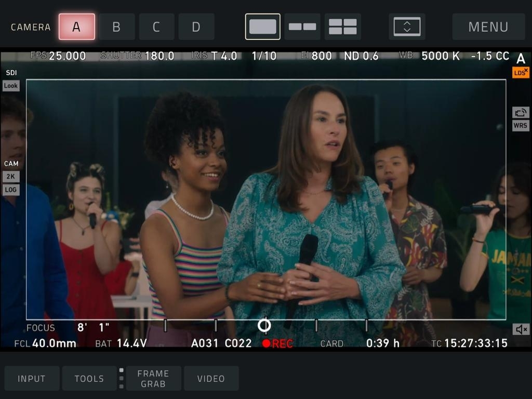Tap the orange LDS lens data indicator

tap(521, 73)
